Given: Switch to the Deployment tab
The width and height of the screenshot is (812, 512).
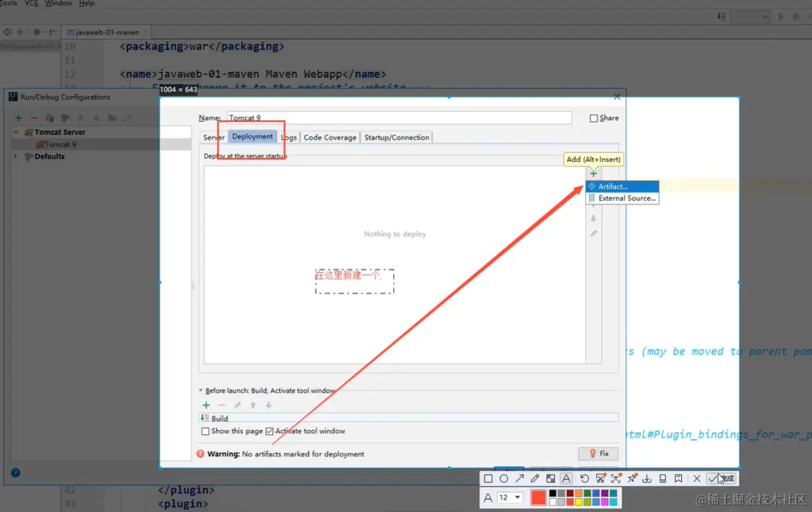Looking at the screenshot, I should 252,136.
